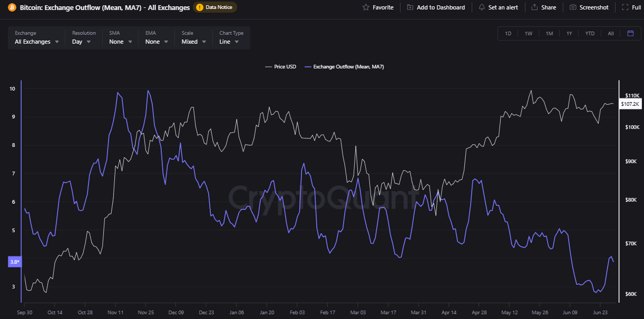Toggle Exchange Outflow (Mean, MA7) legend series
644x319 pixels.
tap(344, 67)
